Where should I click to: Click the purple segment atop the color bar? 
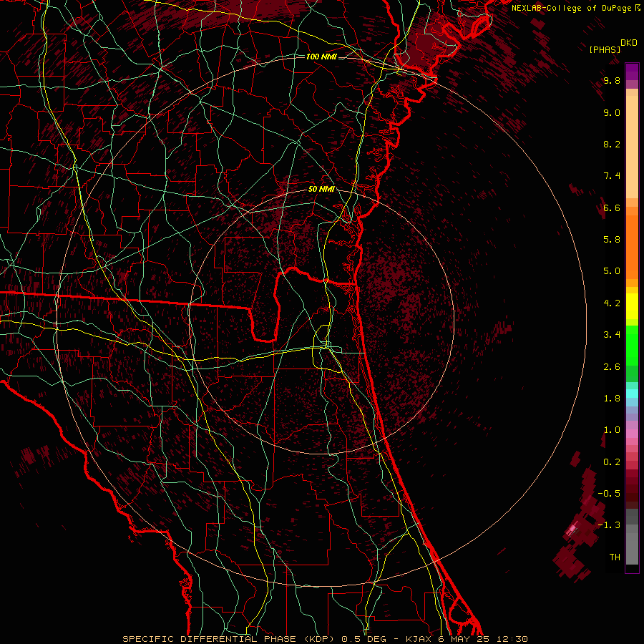pos(632,72)
